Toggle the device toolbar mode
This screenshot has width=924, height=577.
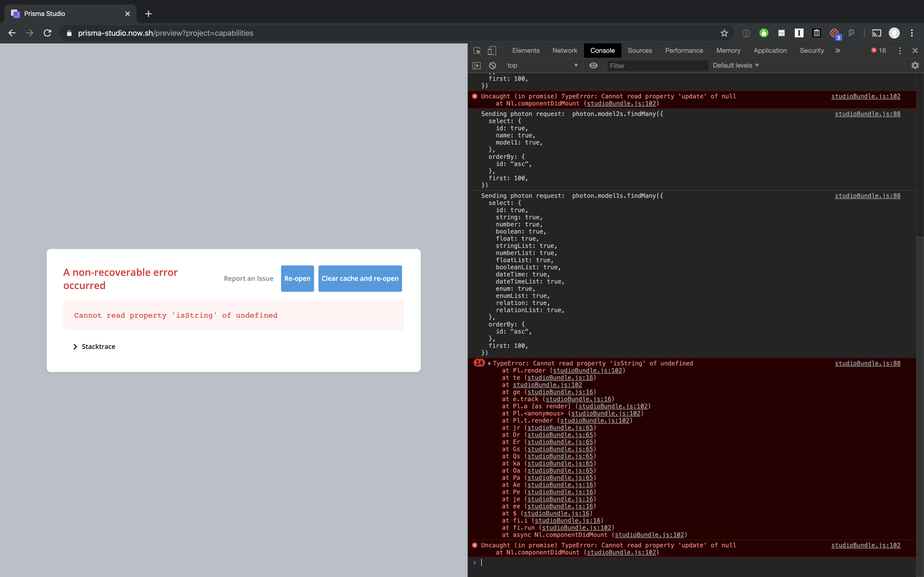[x=492, y=50]
